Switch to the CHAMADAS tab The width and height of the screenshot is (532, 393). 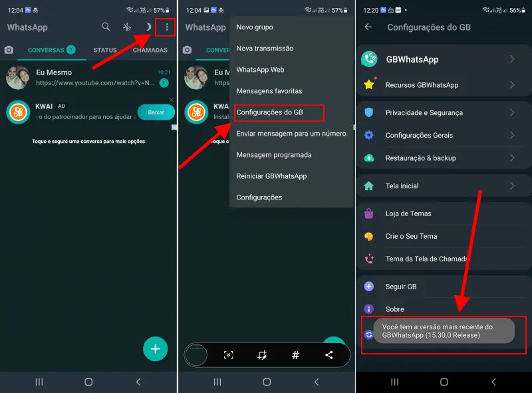click(150, 51)
